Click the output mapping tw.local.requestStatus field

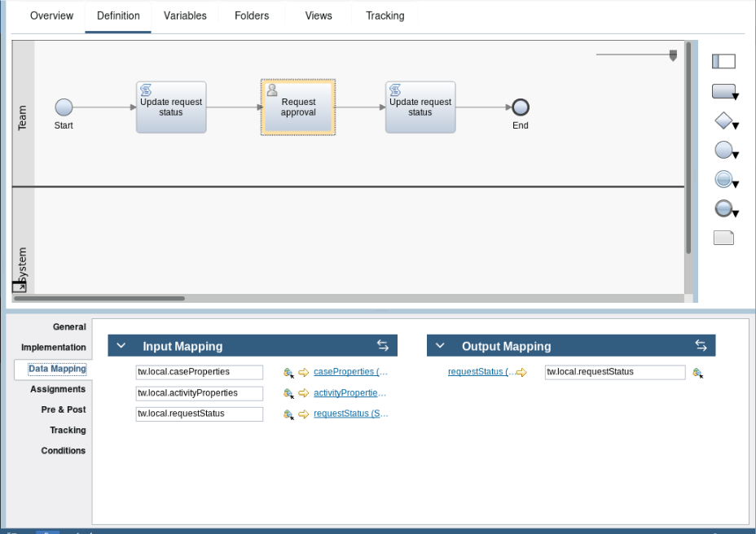[615, 372]
